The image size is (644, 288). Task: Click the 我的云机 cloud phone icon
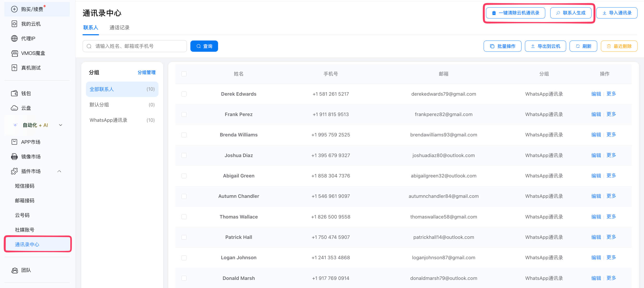point(14,24)
